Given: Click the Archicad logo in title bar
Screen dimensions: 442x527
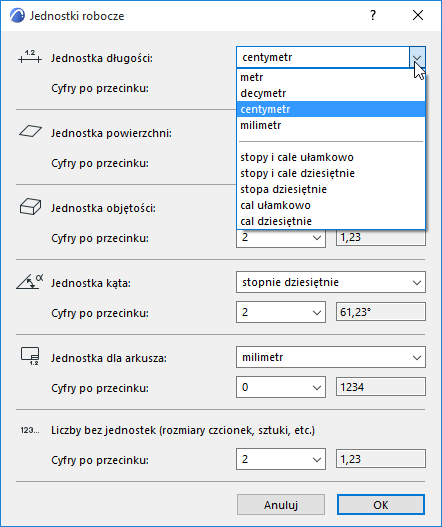Looking at the screenshot, I should point(17,15).
